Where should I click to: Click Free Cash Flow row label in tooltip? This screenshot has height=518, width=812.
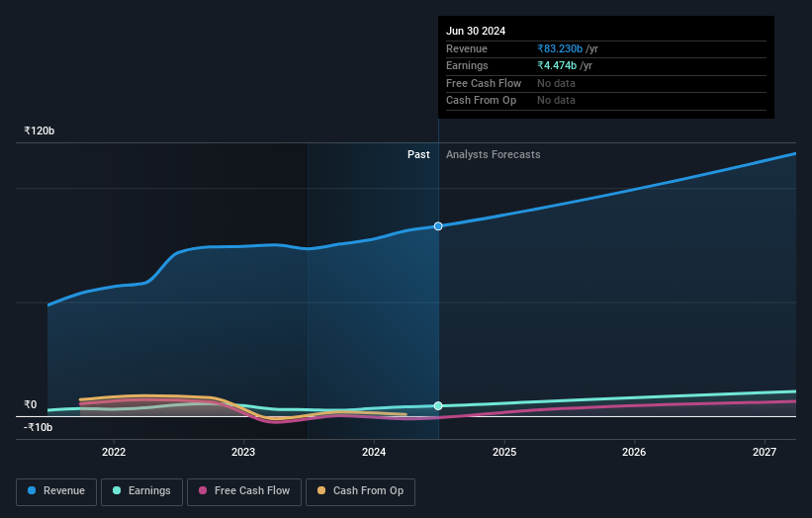pyautogui.click(x=484, y=83)
